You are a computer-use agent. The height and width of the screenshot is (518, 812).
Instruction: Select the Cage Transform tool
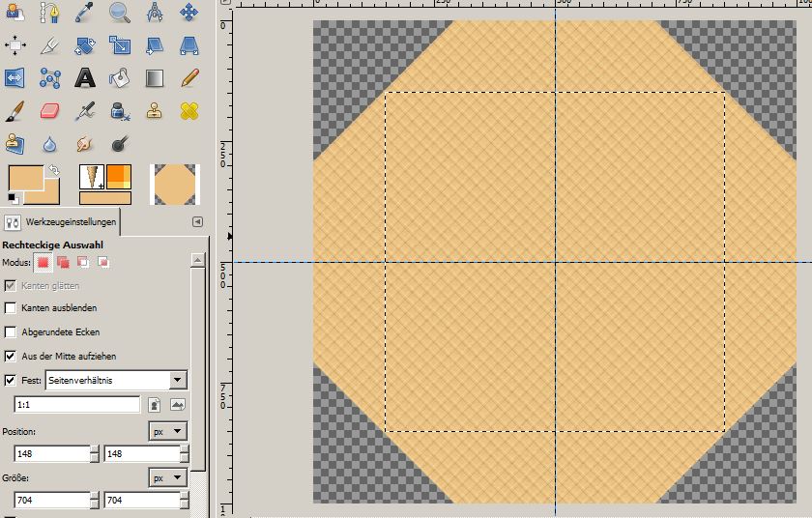[49, 78]
